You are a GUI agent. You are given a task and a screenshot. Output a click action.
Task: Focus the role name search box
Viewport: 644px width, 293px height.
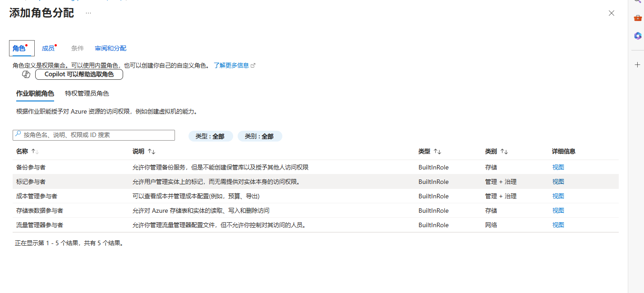pyautogui.click(x=94, y=135)
